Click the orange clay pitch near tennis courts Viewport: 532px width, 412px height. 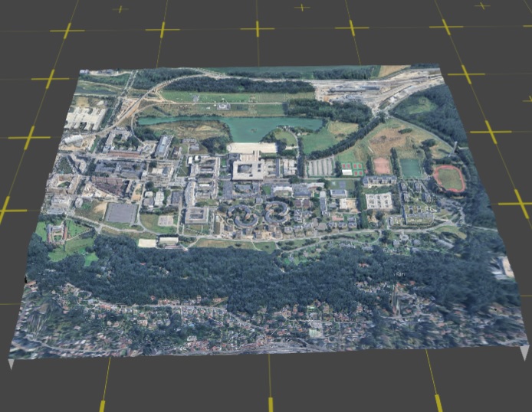tap(383, 165)
